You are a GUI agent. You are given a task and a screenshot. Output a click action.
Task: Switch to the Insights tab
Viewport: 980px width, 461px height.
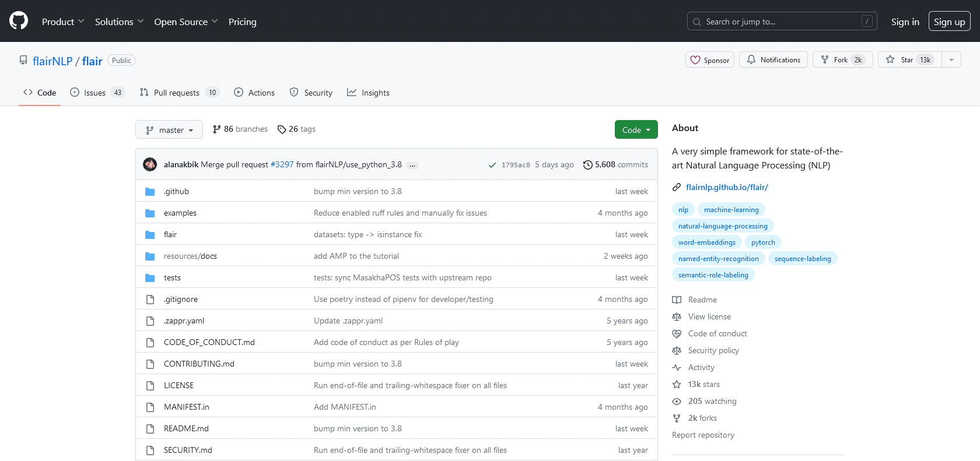[368, 92]
